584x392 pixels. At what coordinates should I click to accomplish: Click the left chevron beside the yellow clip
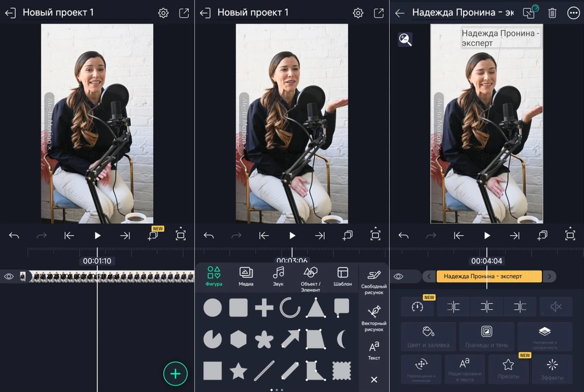click(x=430, y=276)
